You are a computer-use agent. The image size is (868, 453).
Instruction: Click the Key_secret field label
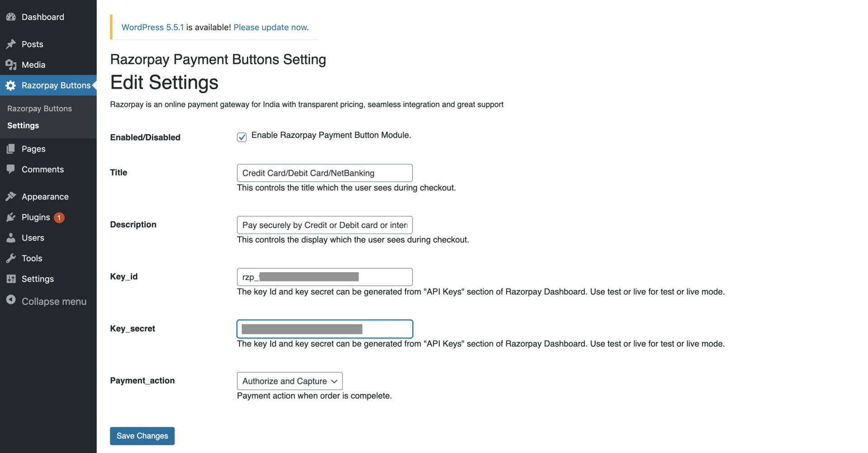(x=132, y=329)
